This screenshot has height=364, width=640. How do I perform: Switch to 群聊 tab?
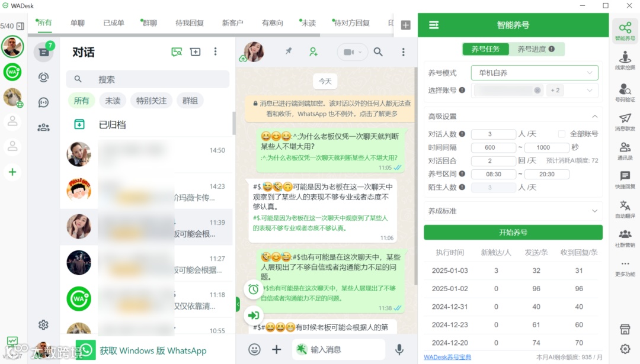point(149,23)
